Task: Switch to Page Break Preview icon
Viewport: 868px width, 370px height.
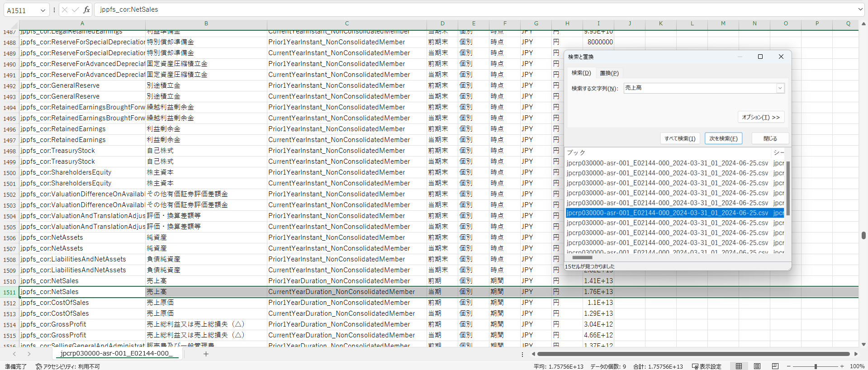Action: point(775,366)
